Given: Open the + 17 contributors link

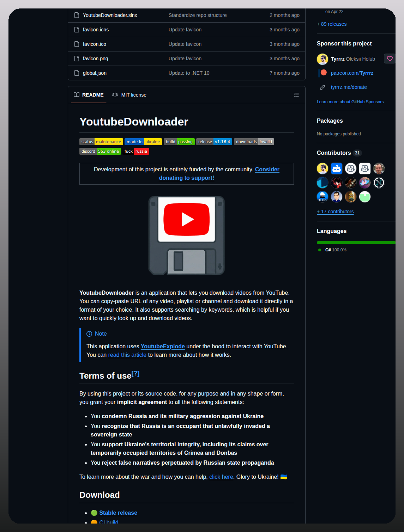Looking at the screenshot, I should point(335,212).
